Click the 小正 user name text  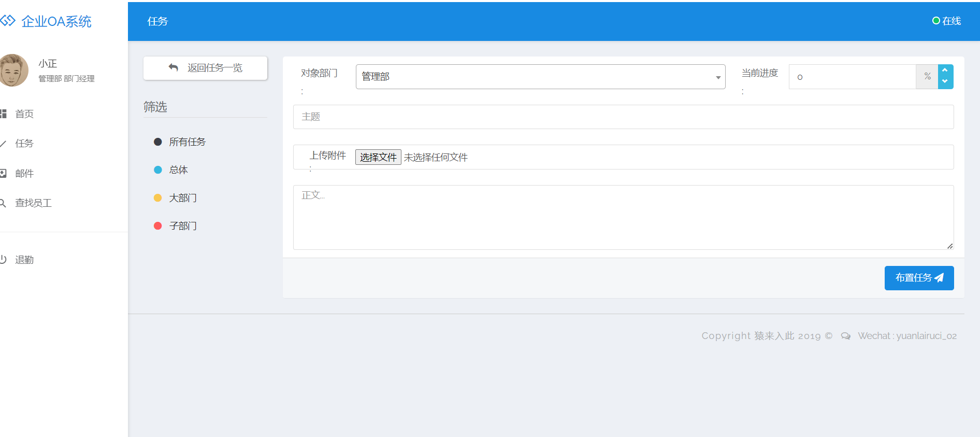[x=48, y=63]
